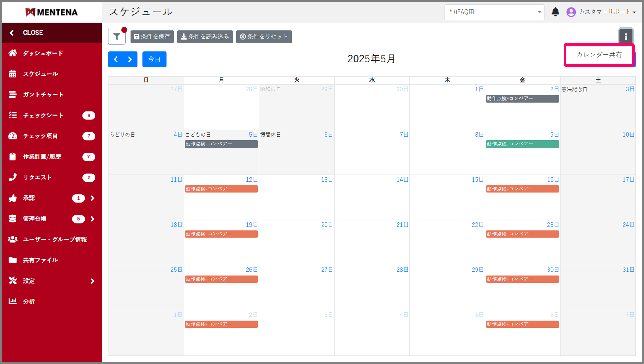Click the notification bell icon

click(x=555, y=12)
